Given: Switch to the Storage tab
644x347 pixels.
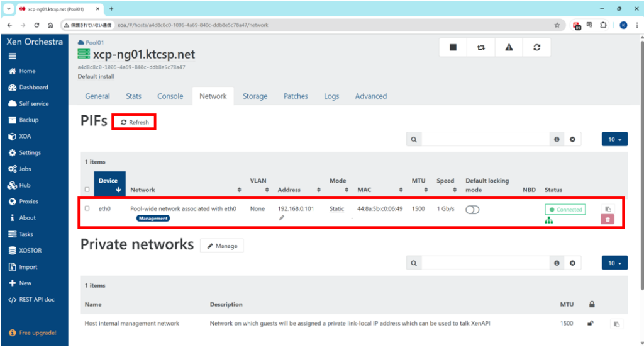Looking at the screenshot, I should pos(255,96).
